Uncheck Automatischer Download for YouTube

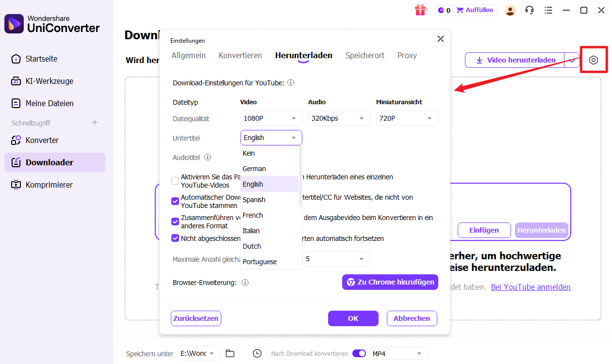click(175, 201)
